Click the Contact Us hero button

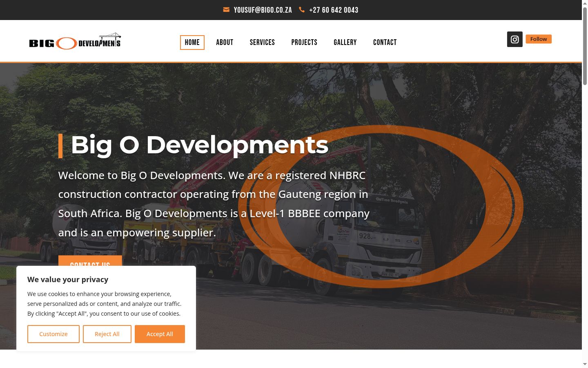click(x=90, y=261)
